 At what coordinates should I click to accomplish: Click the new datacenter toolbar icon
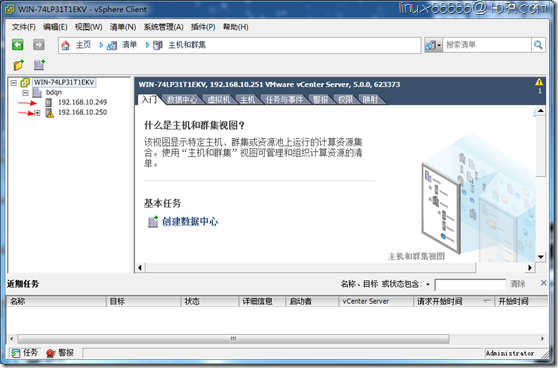coord(39,65)
